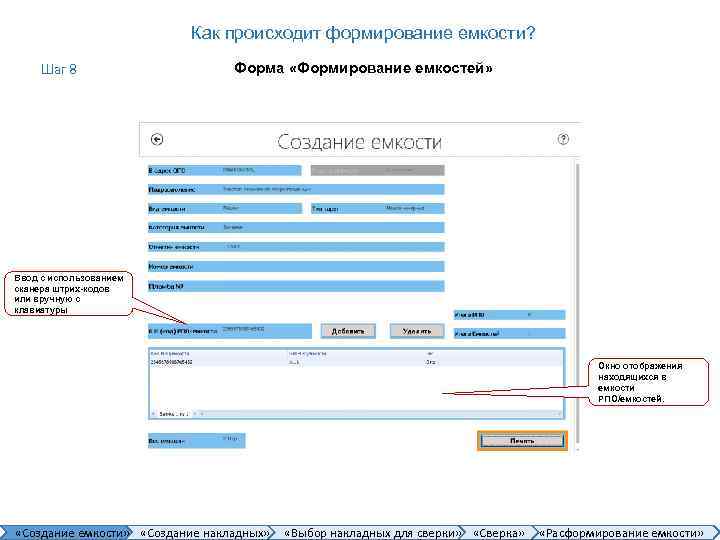
Task: Select the Категория емкости field
Action: pyautogui.click(x=296, y=227)
